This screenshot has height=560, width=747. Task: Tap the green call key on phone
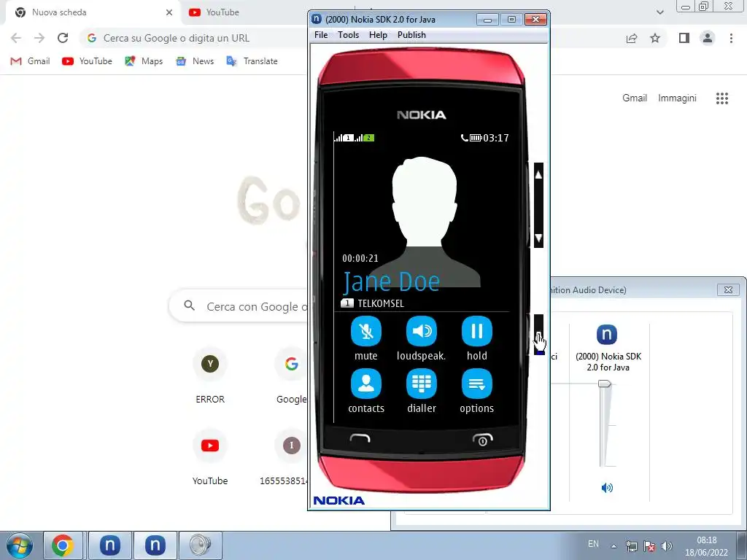click(x=360, y=438)
